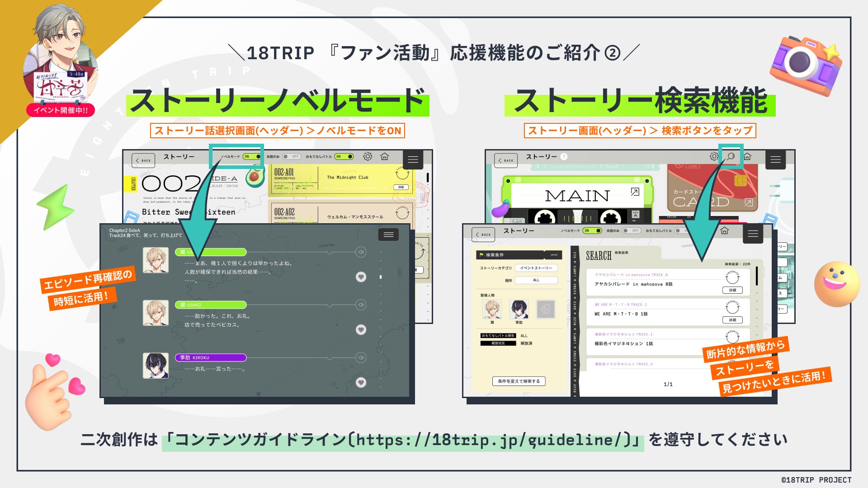
Task: Click the 検索条件 panel header
Action: tap(519, 255)
